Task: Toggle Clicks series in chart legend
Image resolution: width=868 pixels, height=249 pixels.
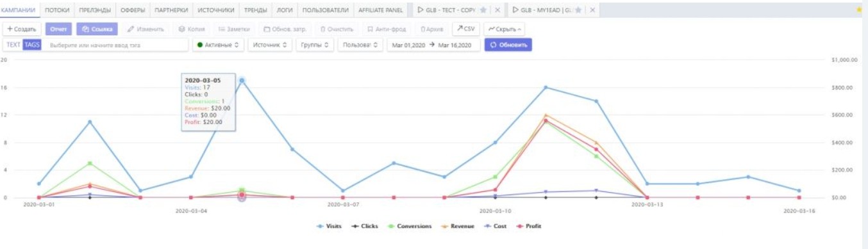Action: click(365, 226)
